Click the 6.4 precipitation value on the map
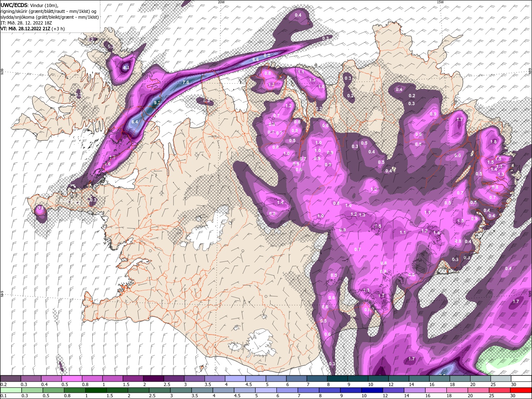532x399 pixels. point(134,122)
